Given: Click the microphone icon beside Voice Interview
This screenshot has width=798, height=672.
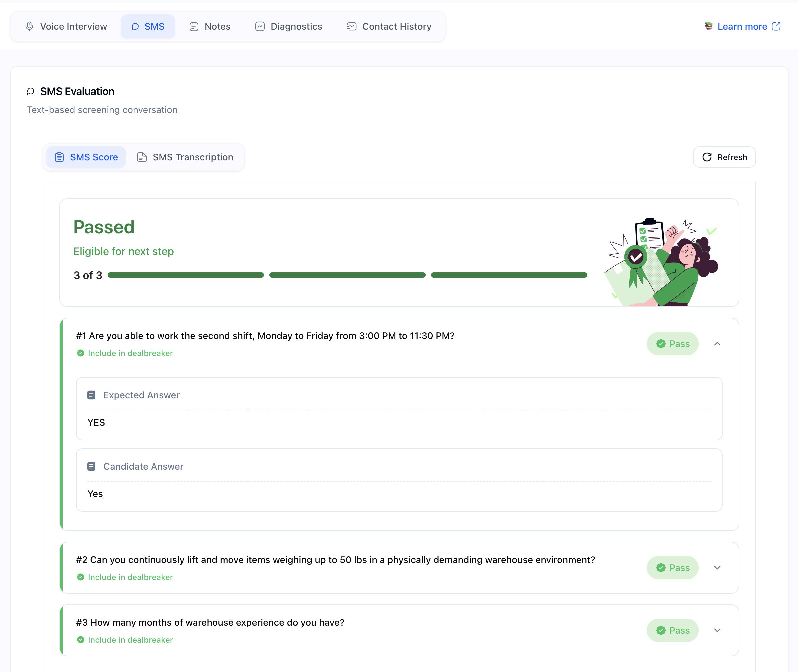Looking at the screenshot, I should (x=29, y=26).
